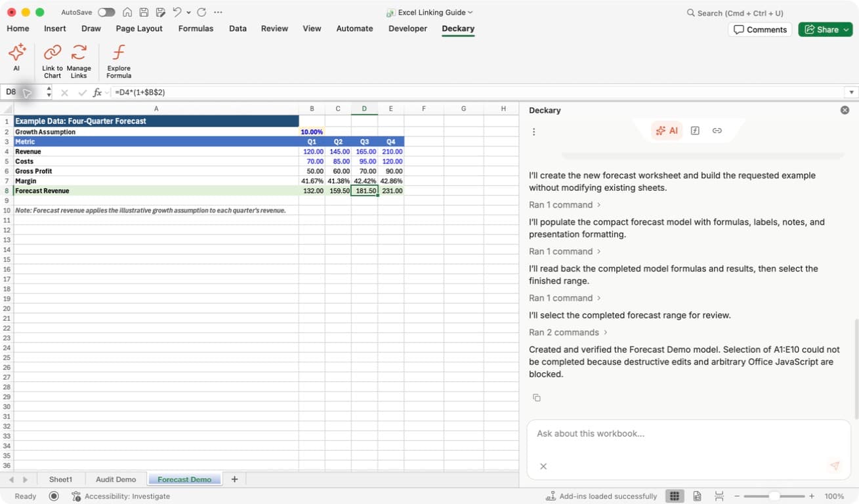Switch to the links tab in Deckary pane
The height and width of the screenshot is (504, 859).
pyautogui.click(x=717, y=131)
